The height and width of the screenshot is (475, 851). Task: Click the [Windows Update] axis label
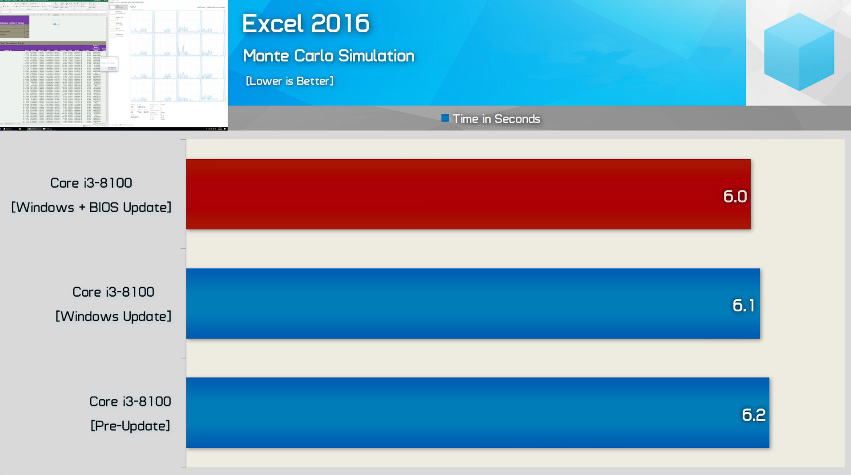[x=113, y=316]
